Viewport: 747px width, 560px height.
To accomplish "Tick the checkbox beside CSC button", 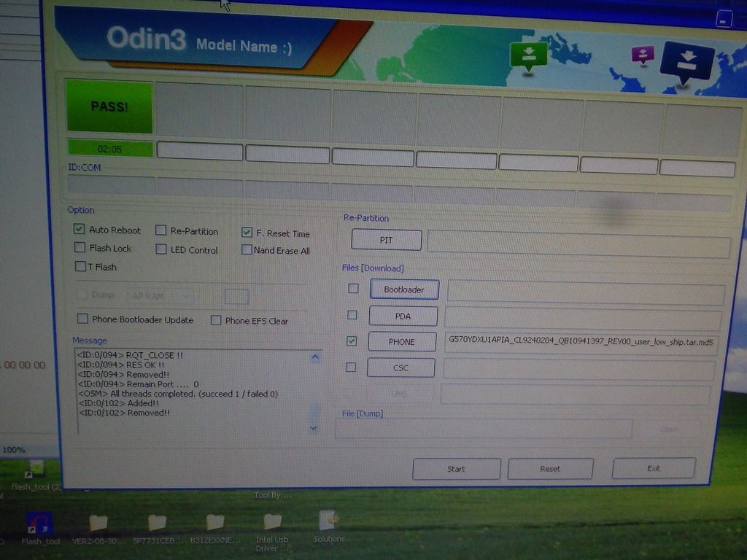I will pyautogui.click(x=351, y=367).
